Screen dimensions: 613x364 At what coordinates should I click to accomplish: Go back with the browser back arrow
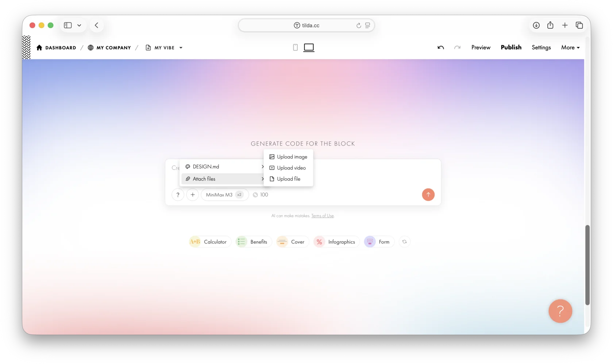click(97, 25)
